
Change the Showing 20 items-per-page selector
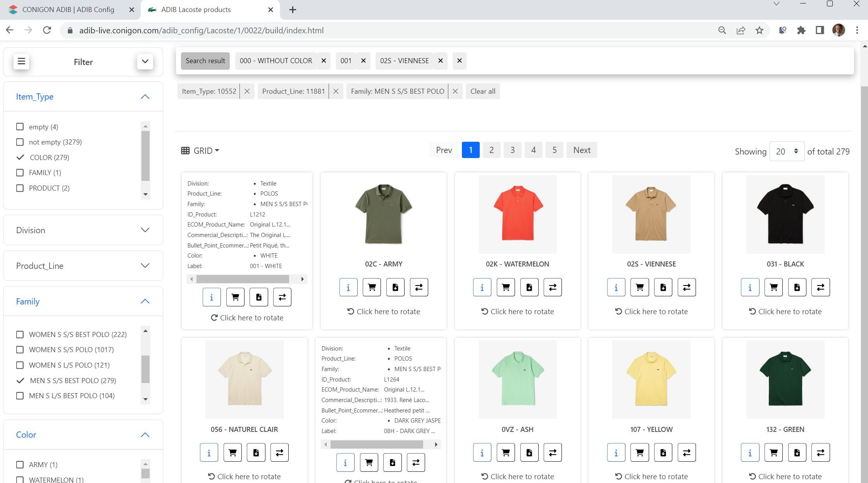pos(787,151)
